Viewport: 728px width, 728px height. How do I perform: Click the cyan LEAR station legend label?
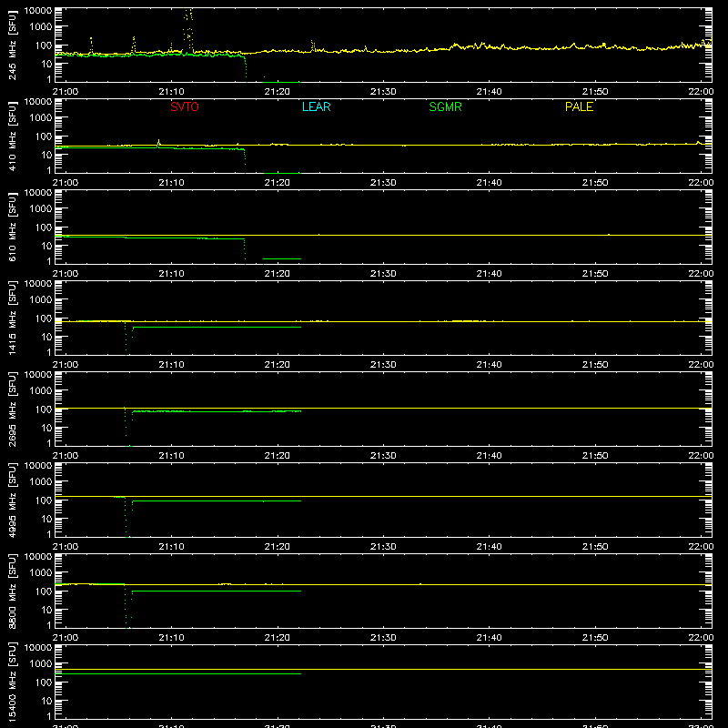316,106
